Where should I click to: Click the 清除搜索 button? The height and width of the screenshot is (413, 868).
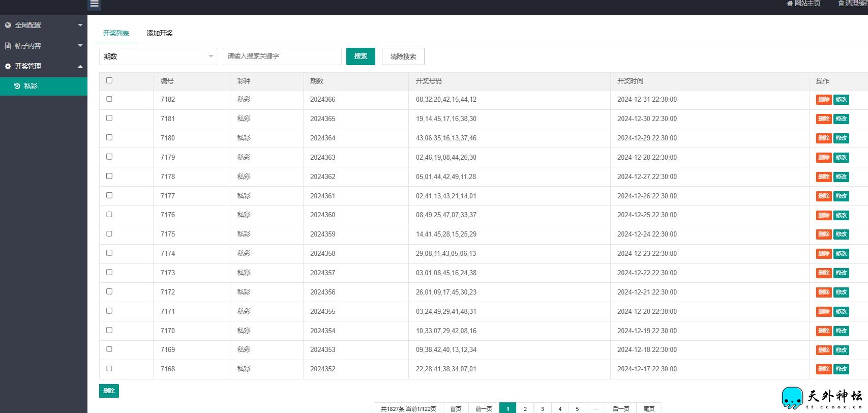[403, 56]
